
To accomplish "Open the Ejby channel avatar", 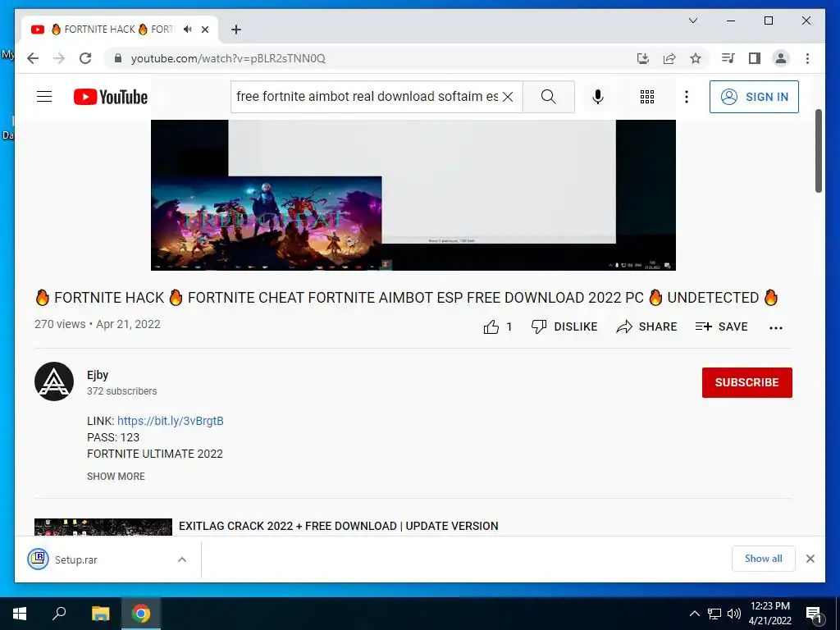I will pos(54,381).
